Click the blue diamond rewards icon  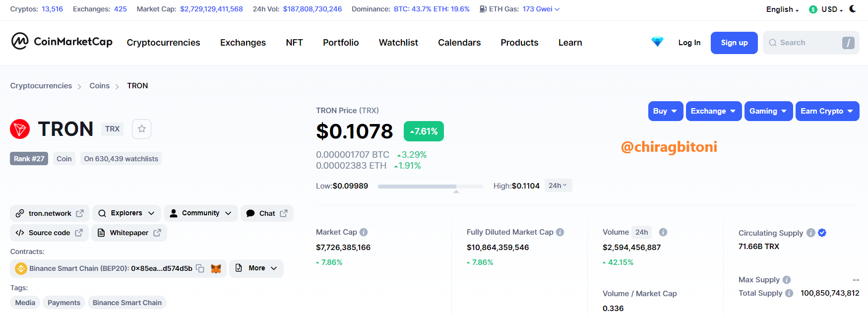tap(657, 42)
